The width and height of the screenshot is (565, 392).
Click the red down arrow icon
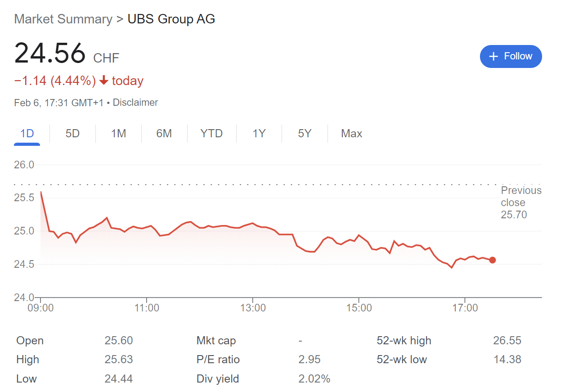coord(104,81)
